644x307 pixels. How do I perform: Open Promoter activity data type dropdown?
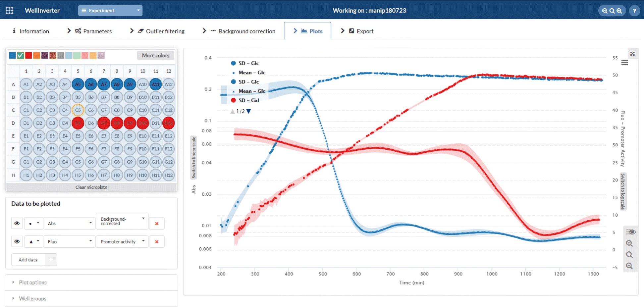coord(122,242)
